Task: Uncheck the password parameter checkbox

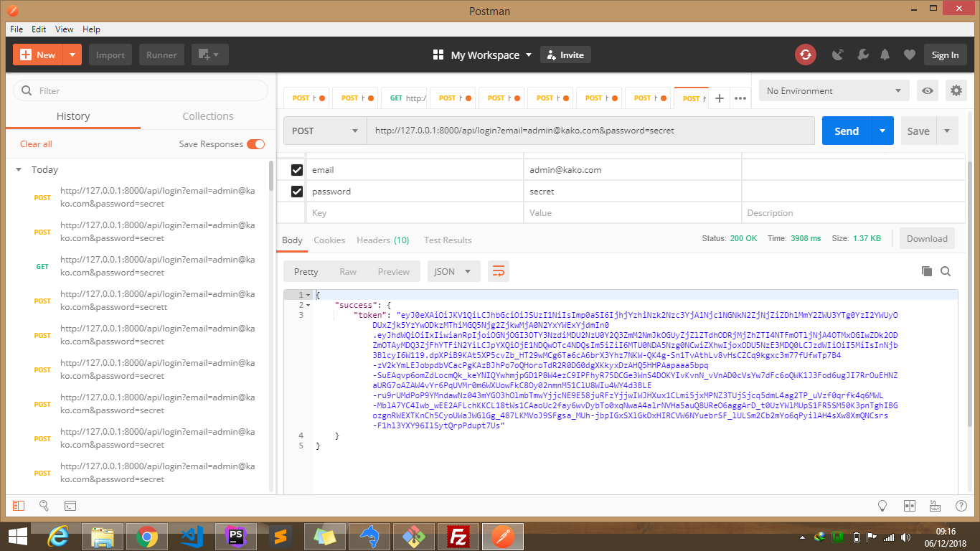Action: point(296,192)
